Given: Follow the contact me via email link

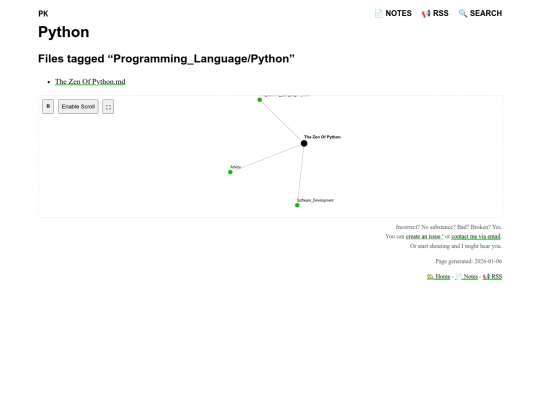Looking at the screenshot, I should (x=476, y=236).
